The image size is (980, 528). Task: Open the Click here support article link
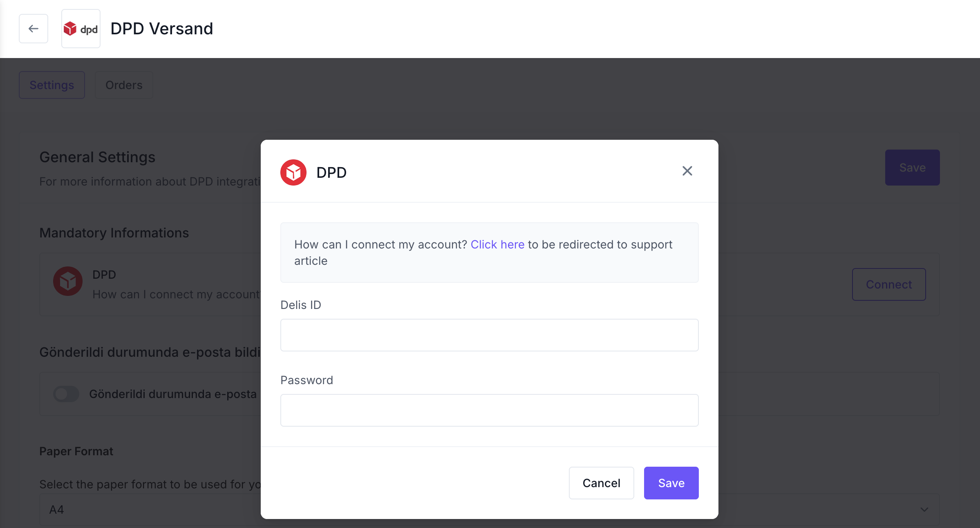click(x=497, y=244)
